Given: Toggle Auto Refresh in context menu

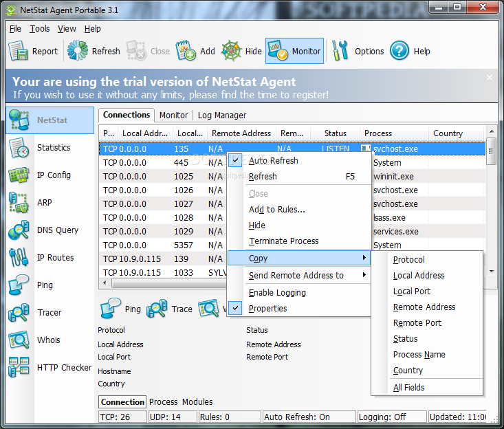Looking at the screenshot, I should tap(298, 160).
